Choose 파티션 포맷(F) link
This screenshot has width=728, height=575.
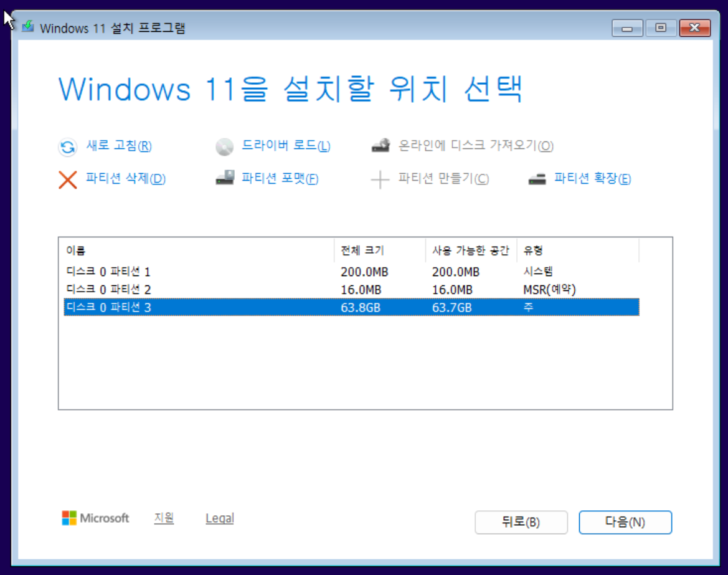tap(280, 178)
